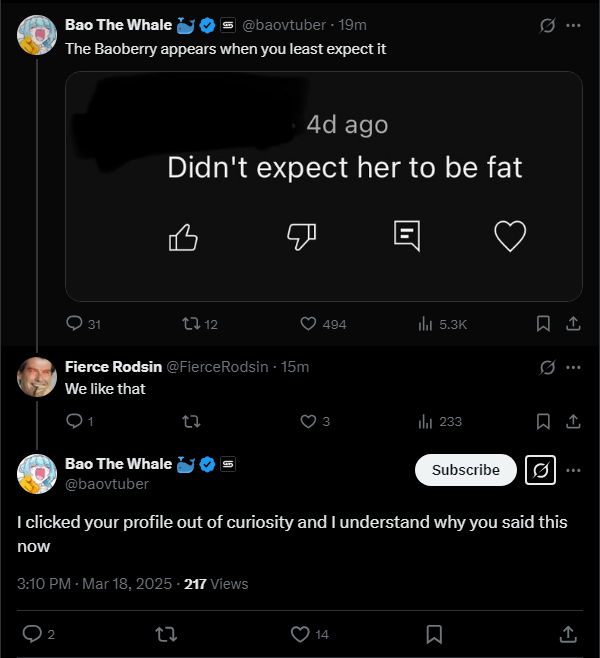Screen dimensions: 600x658
Task: Open more options on Fierce Rodsin's reply
Action: point(573,367)
